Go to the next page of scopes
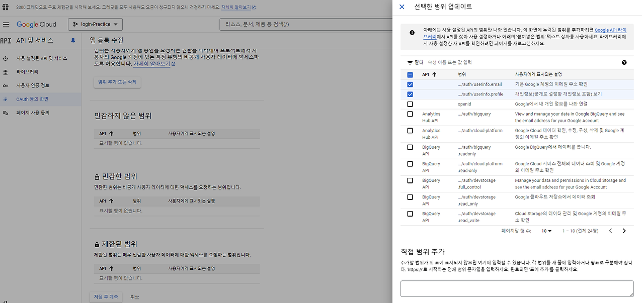Viewport: 644px width, 303px height. [x=624, y=231]
